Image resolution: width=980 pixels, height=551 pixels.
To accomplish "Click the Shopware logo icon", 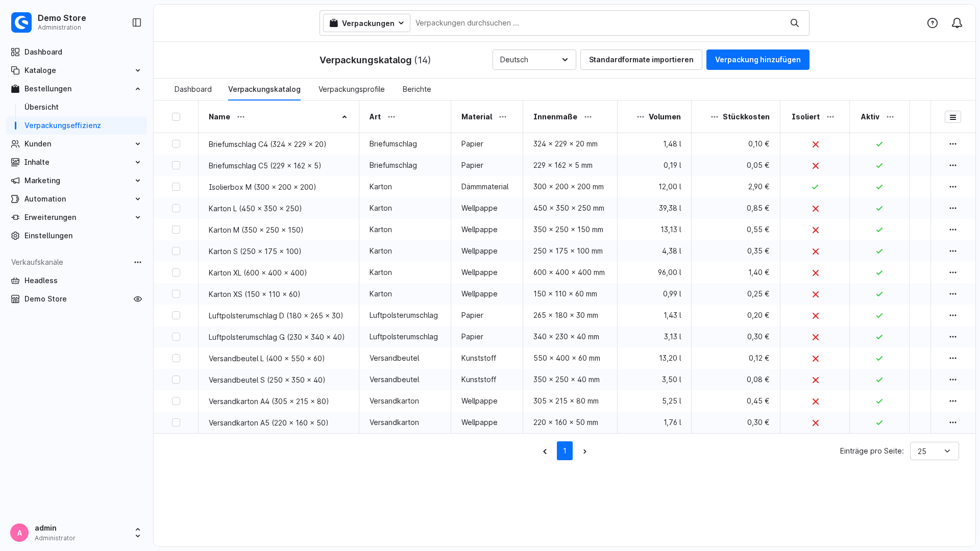I will click(21, 22).
